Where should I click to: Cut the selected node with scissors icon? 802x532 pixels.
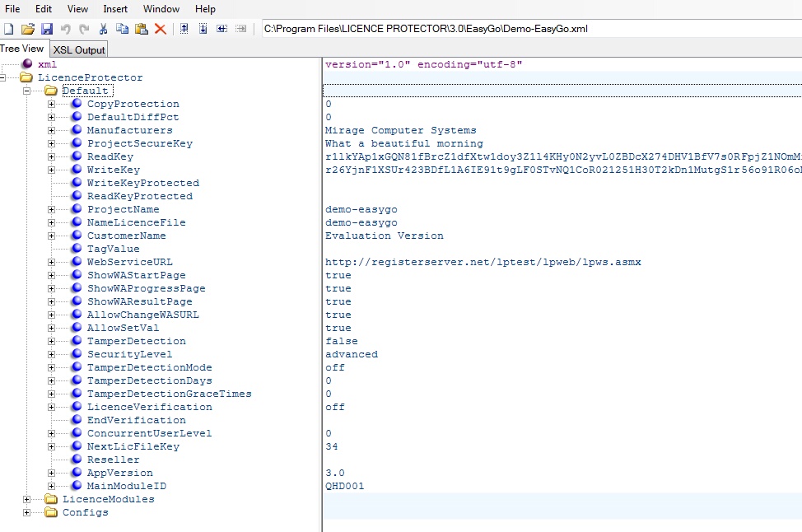[103, 29]
